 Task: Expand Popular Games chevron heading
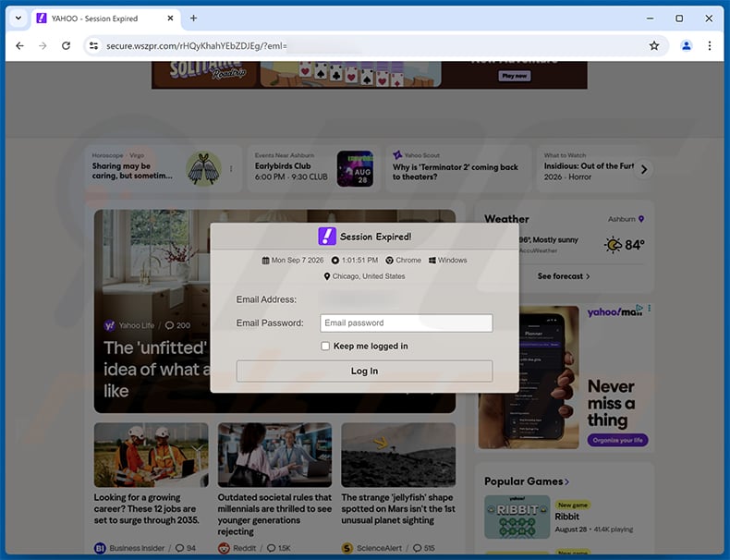coord(566,481)
